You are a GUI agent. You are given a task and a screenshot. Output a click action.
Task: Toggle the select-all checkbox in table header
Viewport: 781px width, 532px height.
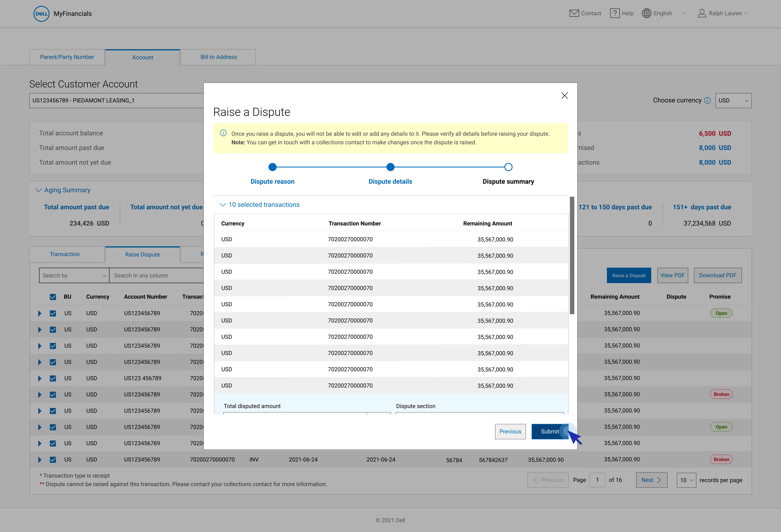pyautogui.click(x=53, y=297)
